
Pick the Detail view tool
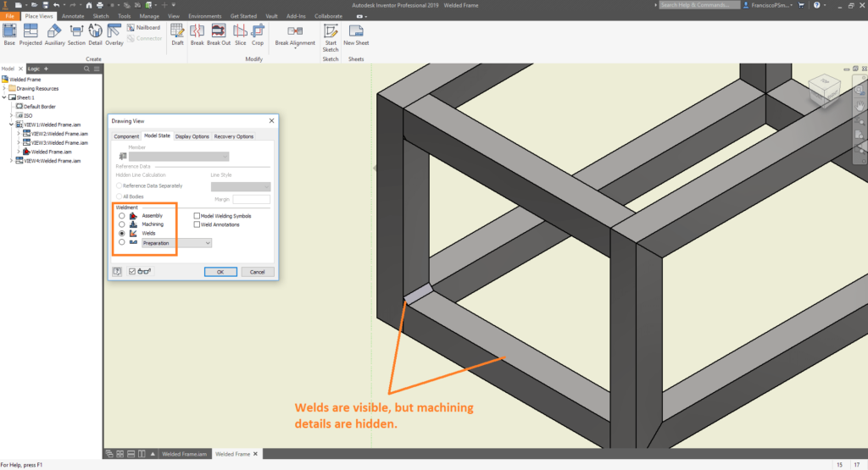click(x=95, y=34)
